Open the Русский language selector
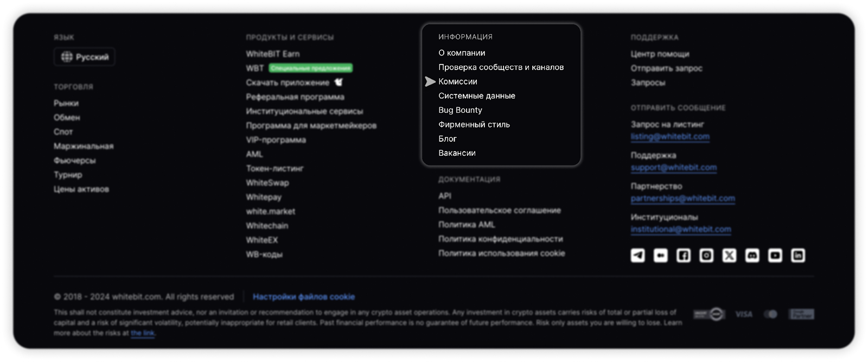Screen dimensions: 868x362 (x=85, y=57)
